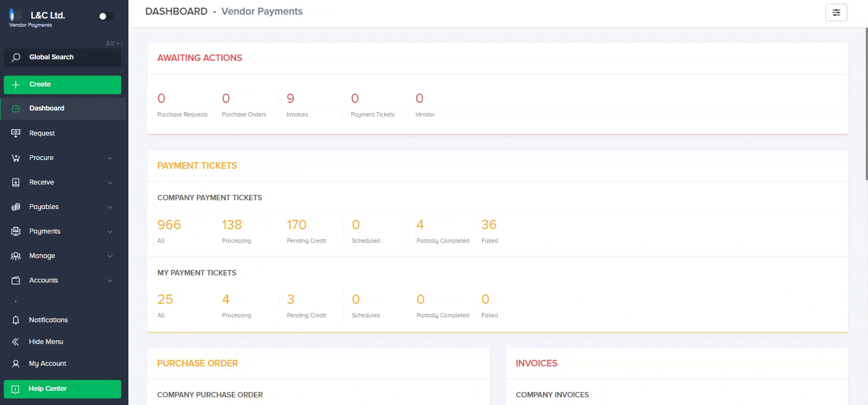Click the Help Center info icon
This screenshot has width=868, height=405.
[x=15, y=389]
